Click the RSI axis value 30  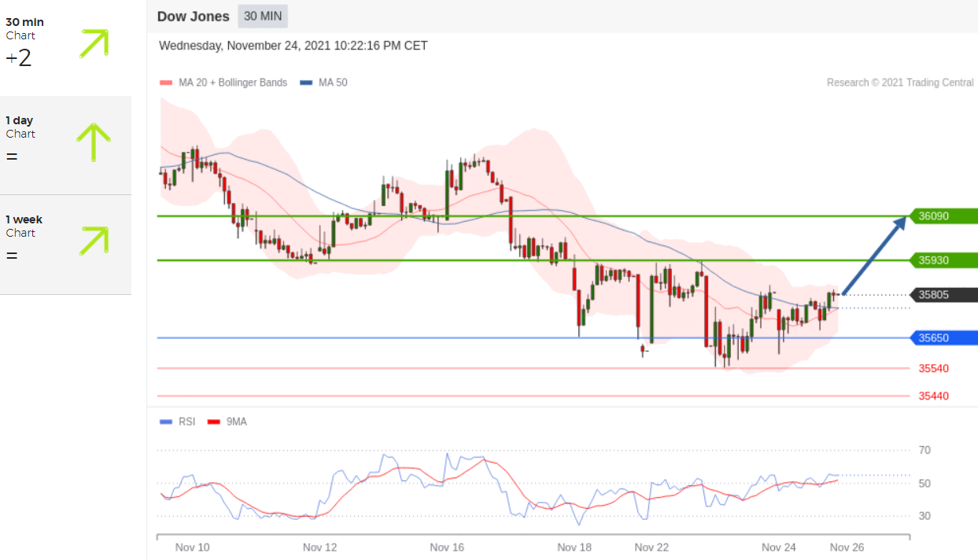[924, 516]
